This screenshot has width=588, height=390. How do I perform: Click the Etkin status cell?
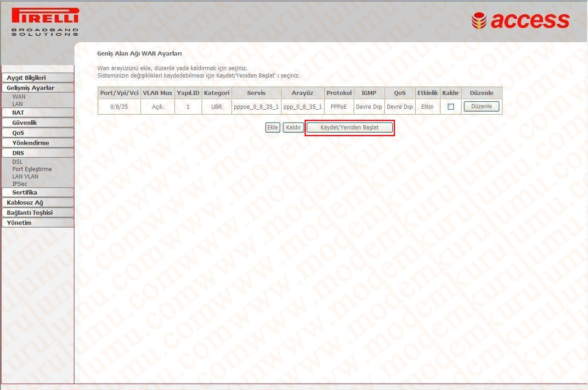(x=428, y=106)
